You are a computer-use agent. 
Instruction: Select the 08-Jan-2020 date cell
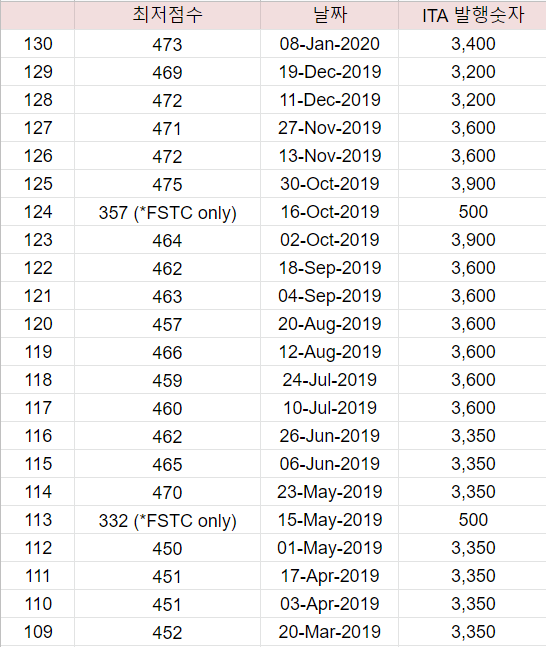pyautogui.click(x=329, y=44)
